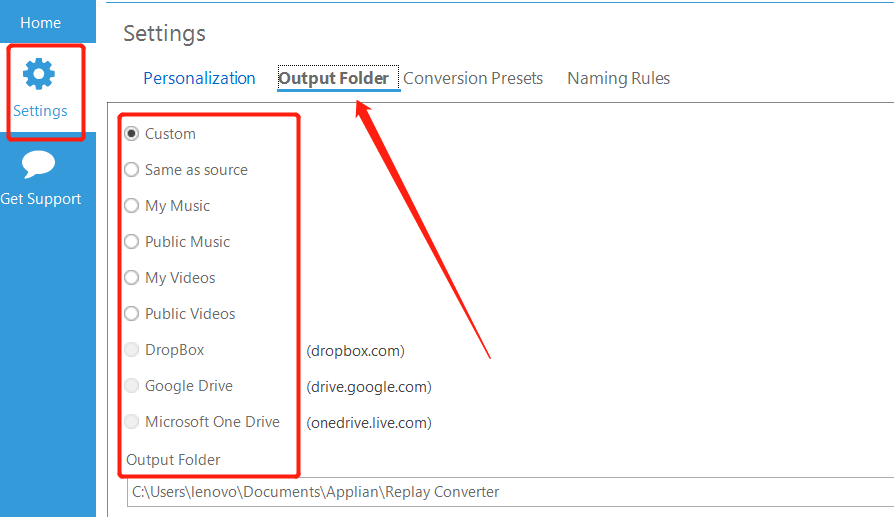The image size is (894, 517).
Task: Click the (dropbox.com) text
Action: point(355,351)
